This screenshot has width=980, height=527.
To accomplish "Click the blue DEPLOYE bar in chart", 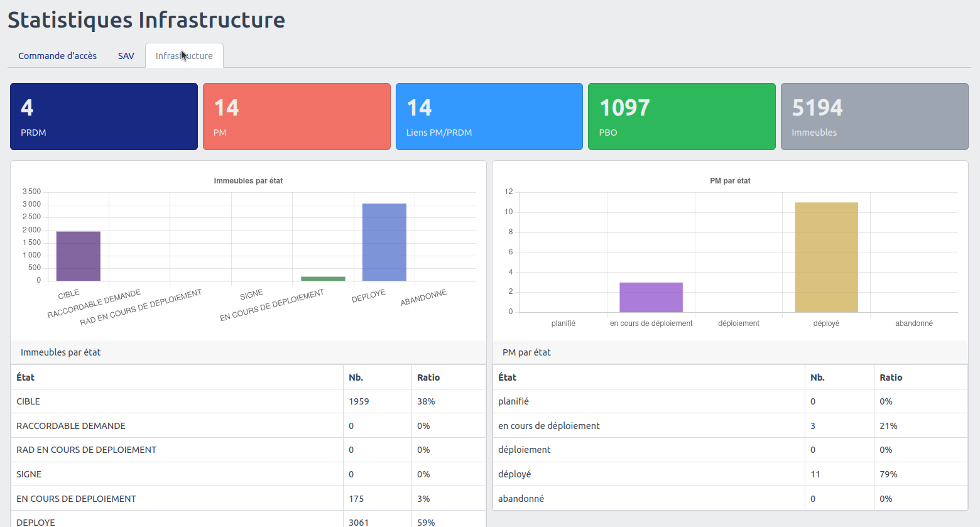I will (x=384, y=242).
